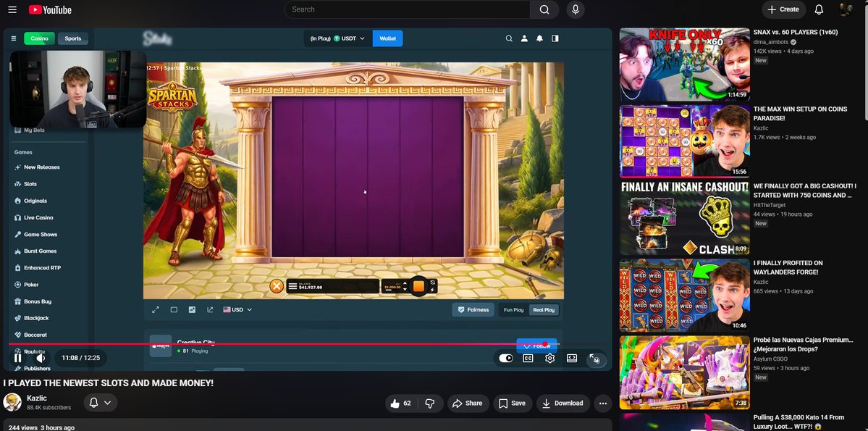Click the orange spin stop button
Screen dimensions: 868x431
pyautogui.click(x=418, y=286)
